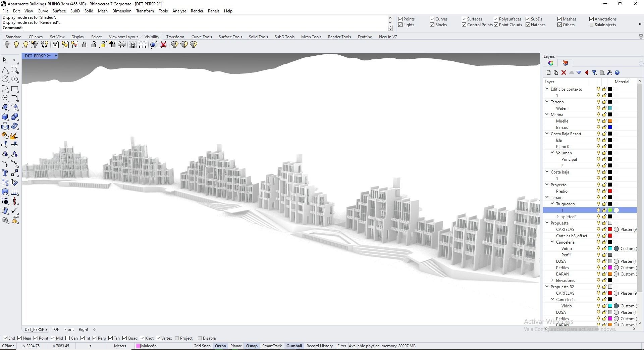This screenshot has width=644, height=350.
Task: Click the New Layer icon
Action: [548, 72]
